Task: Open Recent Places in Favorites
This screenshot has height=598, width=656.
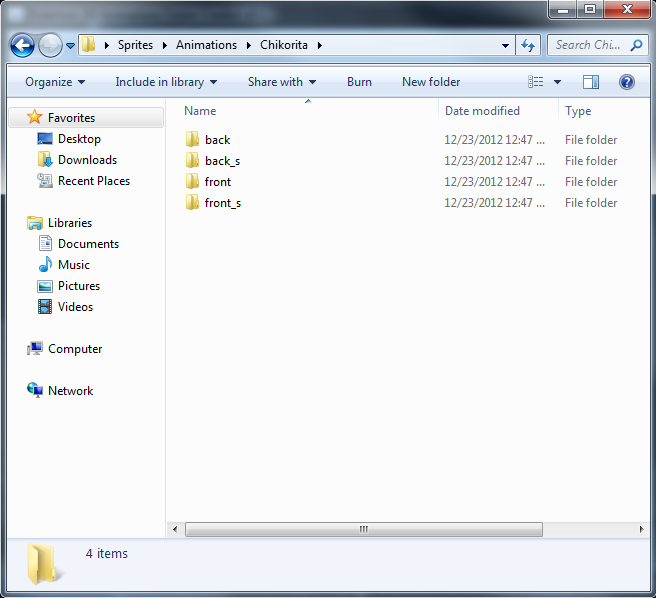Action: tap(94, 181)
